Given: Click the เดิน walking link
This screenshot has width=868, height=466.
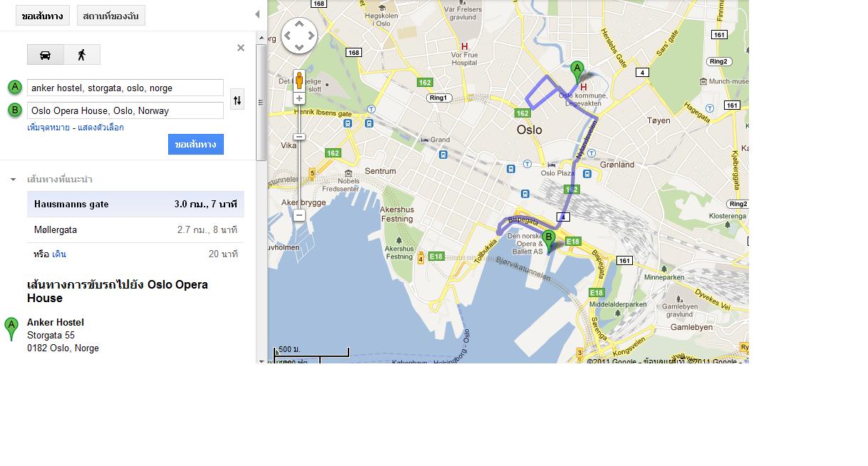Looking at the screenshot, I should coord(59,254).
